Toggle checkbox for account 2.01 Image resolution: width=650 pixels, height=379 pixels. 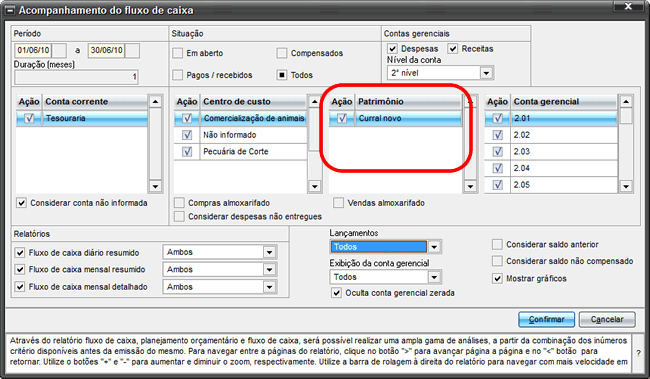coord(497,118)
